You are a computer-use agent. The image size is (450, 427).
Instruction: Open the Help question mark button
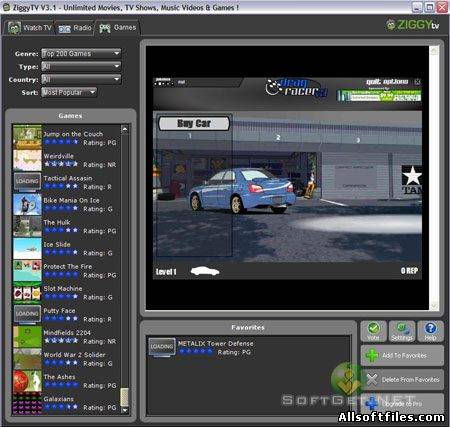point(430,331)
